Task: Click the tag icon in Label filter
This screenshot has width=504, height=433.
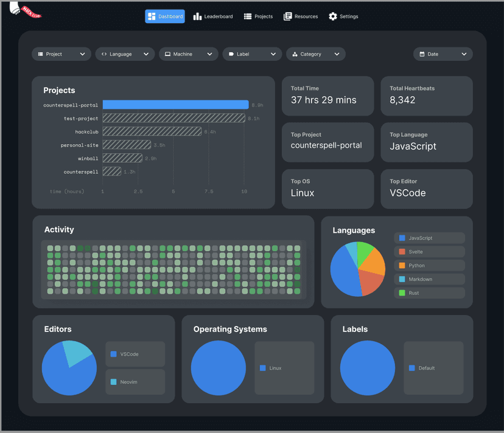Action: tap(231, 54)
